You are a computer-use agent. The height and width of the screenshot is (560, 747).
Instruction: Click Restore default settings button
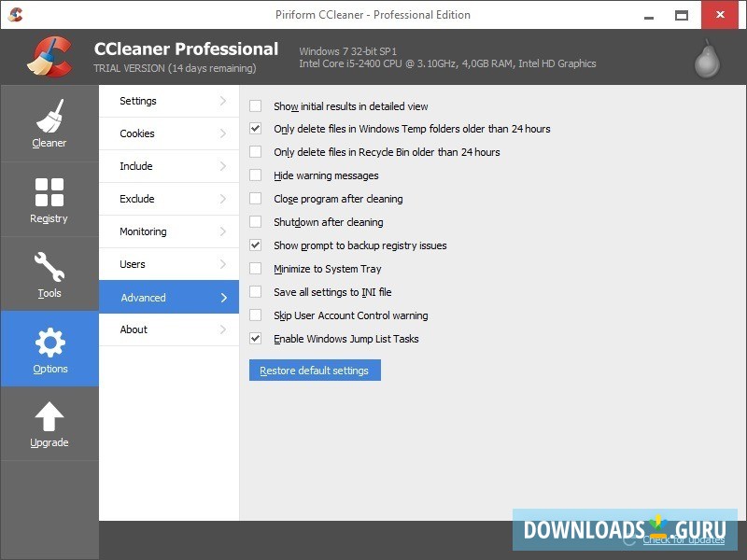[315, 370]
